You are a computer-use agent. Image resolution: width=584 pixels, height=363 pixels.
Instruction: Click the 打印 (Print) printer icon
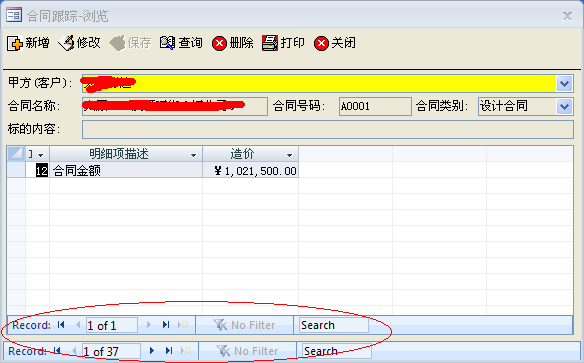[270, 43]
